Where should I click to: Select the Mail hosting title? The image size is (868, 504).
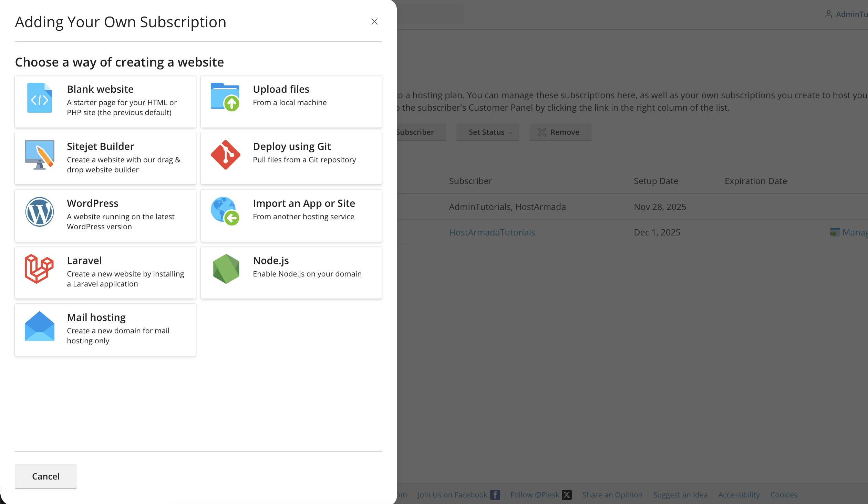click(96, 317)
